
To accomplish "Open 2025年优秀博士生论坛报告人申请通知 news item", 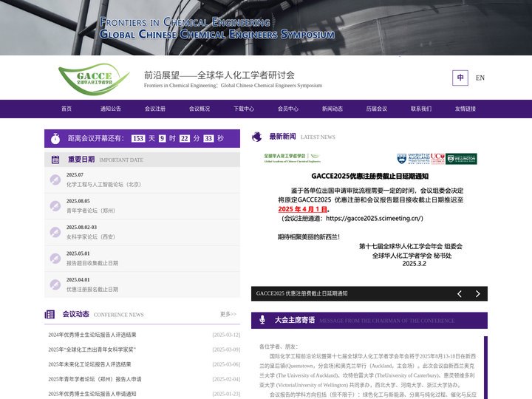I will click(92, 394).
